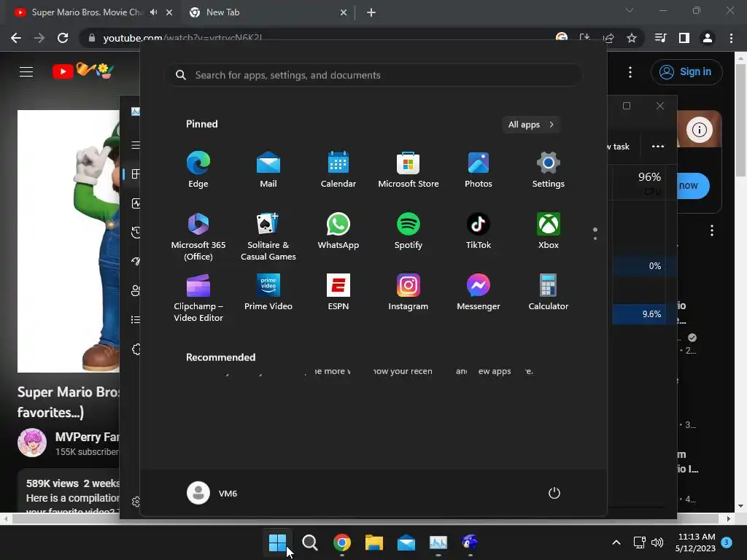Open network status in system tray
The height and width of the screenshot is (560, 747).
click(639, 542)
